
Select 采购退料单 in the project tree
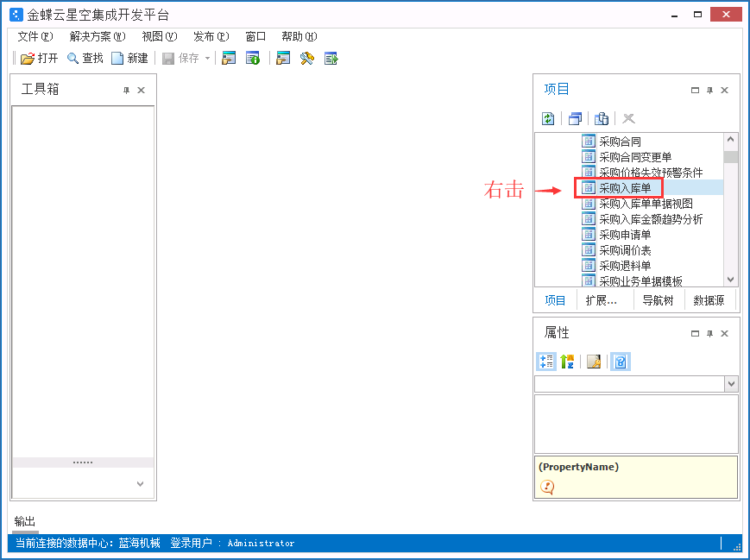click(x=625, y=266)
